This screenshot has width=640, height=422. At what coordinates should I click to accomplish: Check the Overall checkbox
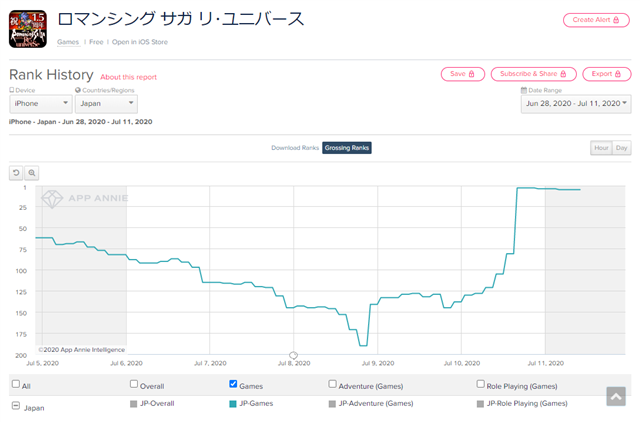coord(134,384)
